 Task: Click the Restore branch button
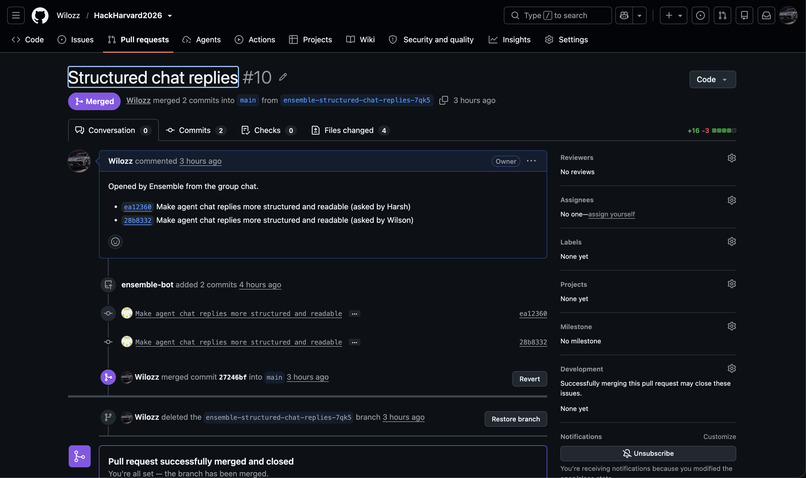pyautogui.click(x=516, y=419)
